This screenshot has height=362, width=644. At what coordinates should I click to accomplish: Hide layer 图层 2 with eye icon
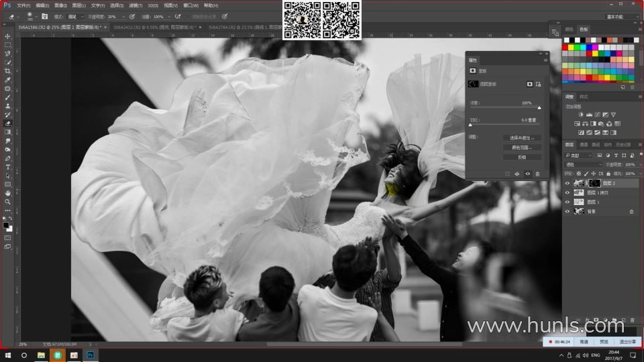pyautogui.click(x=568, y=184)
